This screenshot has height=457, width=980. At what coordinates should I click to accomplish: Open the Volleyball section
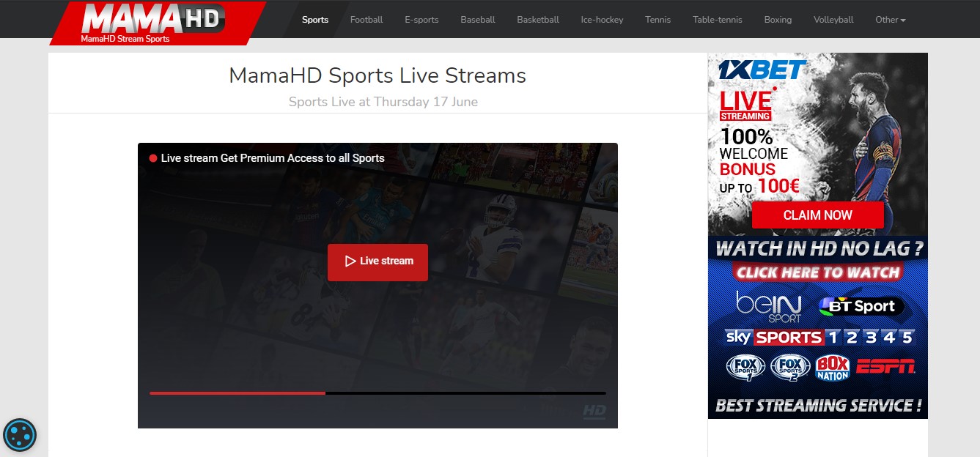tap(833, 20)
